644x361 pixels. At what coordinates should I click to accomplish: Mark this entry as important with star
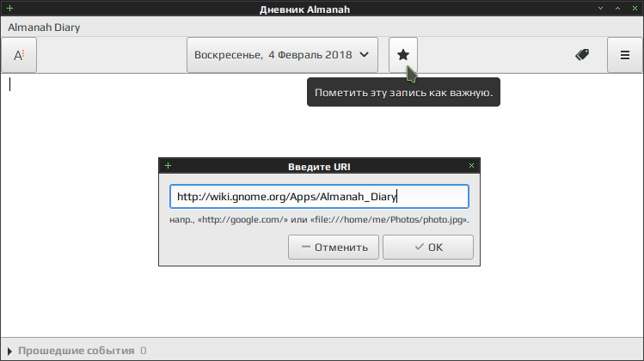pos(403,55)
